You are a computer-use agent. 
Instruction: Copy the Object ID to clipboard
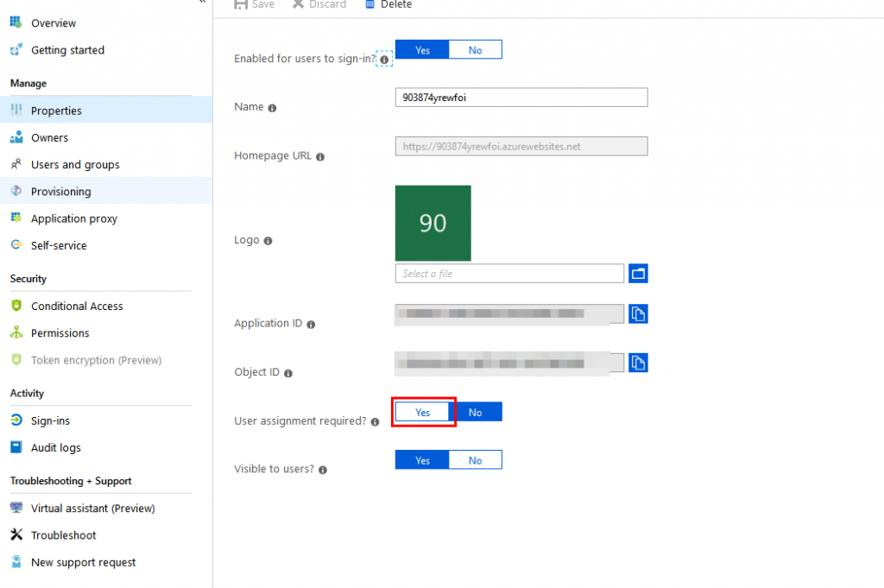tap(638, 363)
